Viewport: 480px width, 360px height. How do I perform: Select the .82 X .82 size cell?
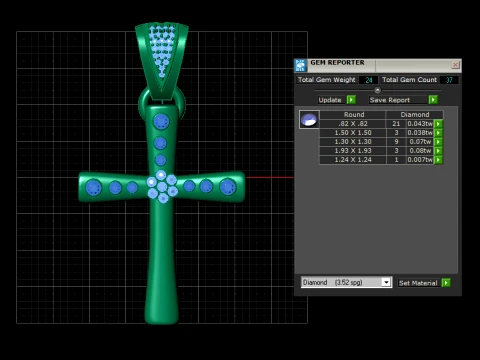pos(353,124)
